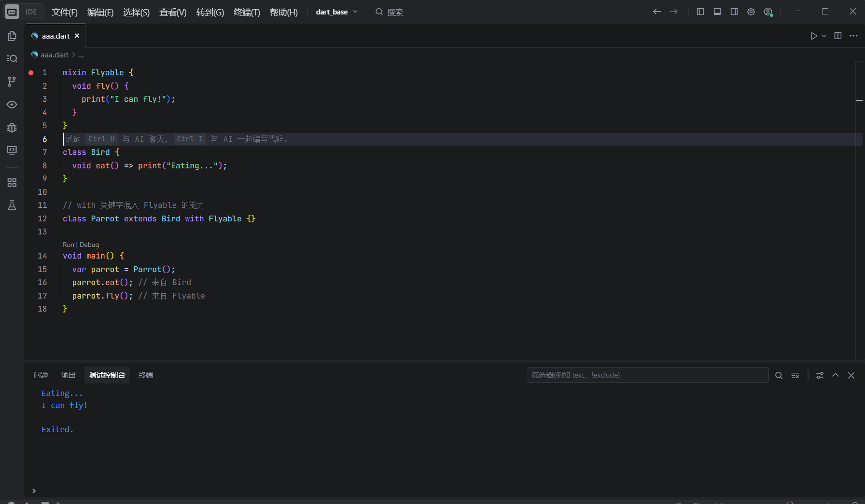The height and width of the screenshot is (504, 865).
Task: Select the aaa.dart editor tab
Action: pyautogui.click(x=55, y=36)
